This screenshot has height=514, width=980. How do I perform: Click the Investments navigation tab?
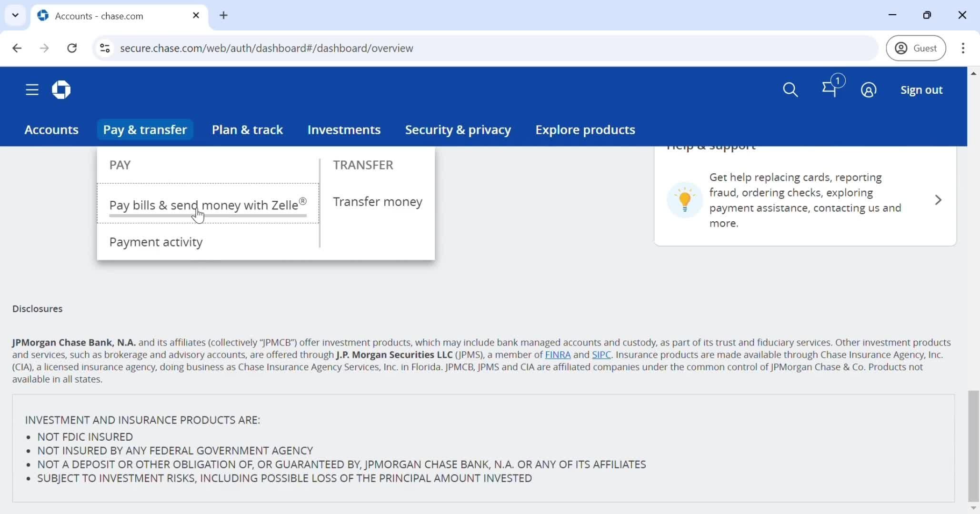344,129
